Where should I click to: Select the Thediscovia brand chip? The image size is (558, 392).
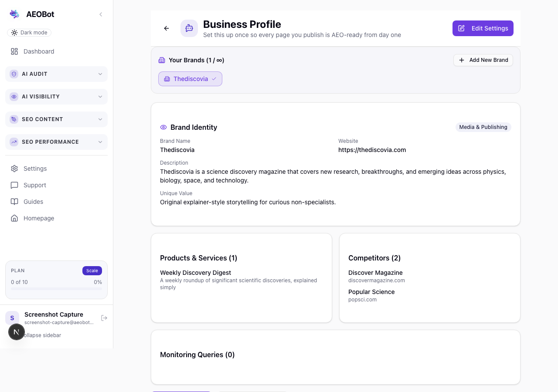[x=190, y=79]
